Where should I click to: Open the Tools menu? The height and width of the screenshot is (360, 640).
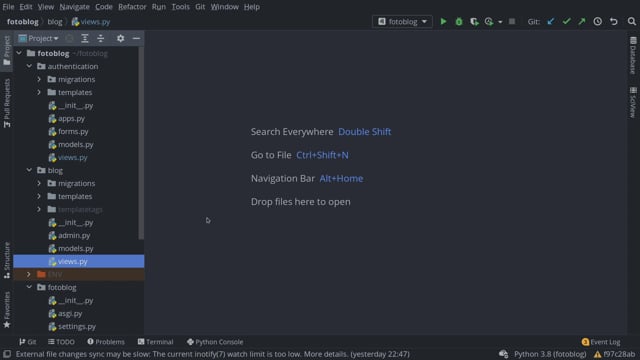point(180,7)
